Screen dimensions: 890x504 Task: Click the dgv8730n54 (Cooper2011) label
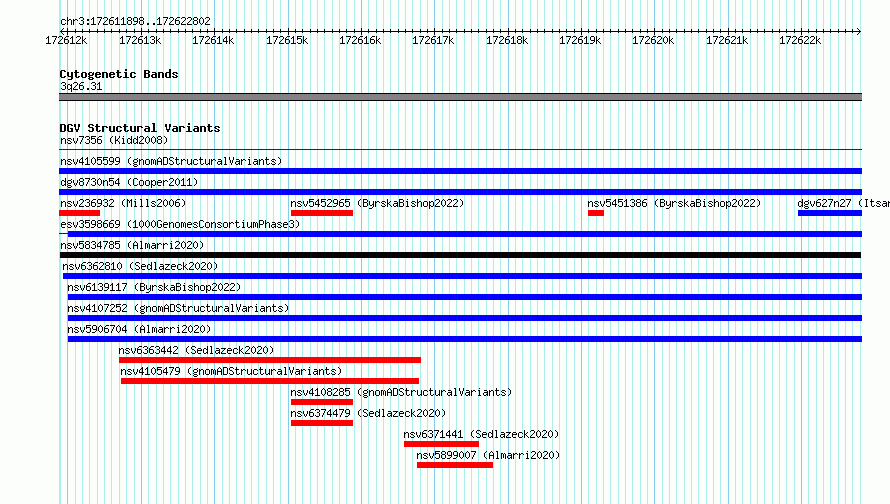(x=129, y=182)
